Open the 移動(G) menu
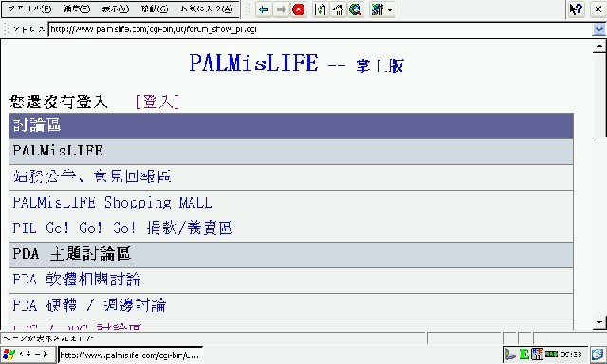This screenshot has height=364, width=607. pos(154,9)
